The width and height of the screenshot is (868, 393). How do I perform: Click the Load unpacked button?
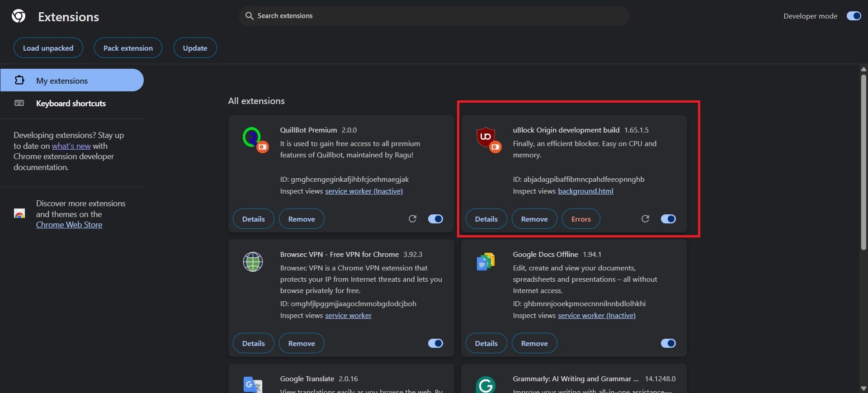click(48, 48)
